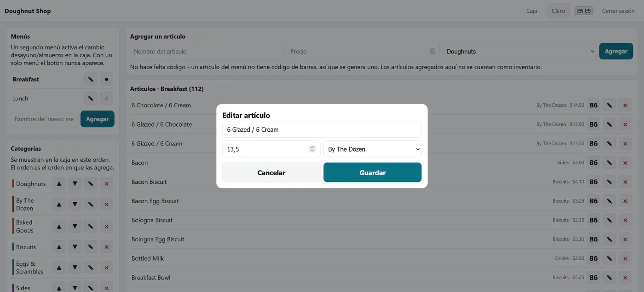Select the Bologna Egg Biscuit row text
This screenshot has width=644, height=292.
(x=158, y=239)
